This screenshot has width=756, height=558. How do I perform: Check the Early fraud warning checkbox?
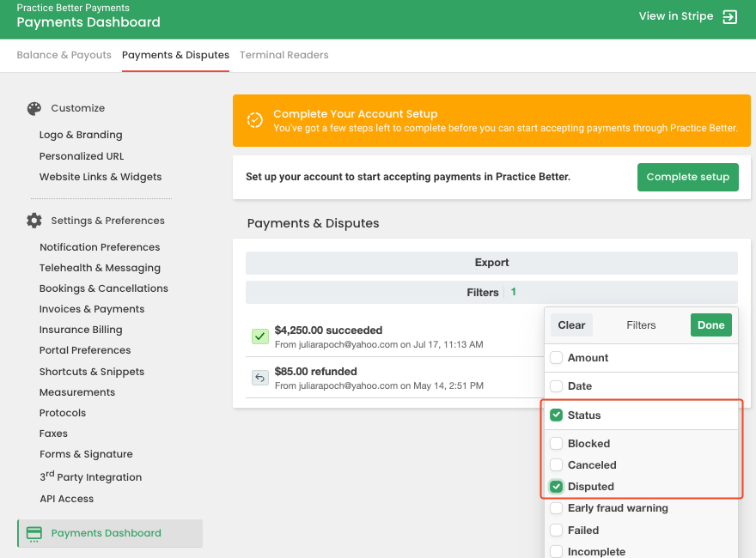pos(557,508)
